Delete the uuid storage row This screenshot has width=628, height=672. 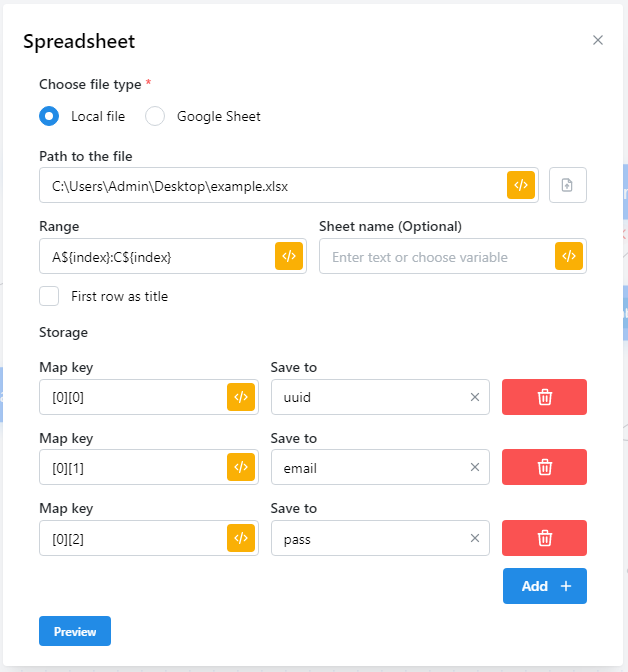tap(544, 397)
